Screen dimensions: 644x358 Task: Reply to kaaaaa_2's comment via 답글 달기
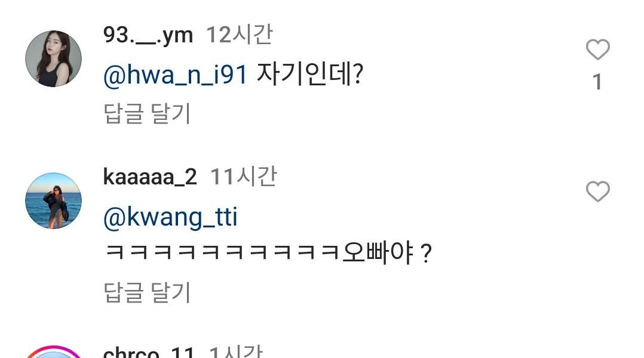(147, 292)
